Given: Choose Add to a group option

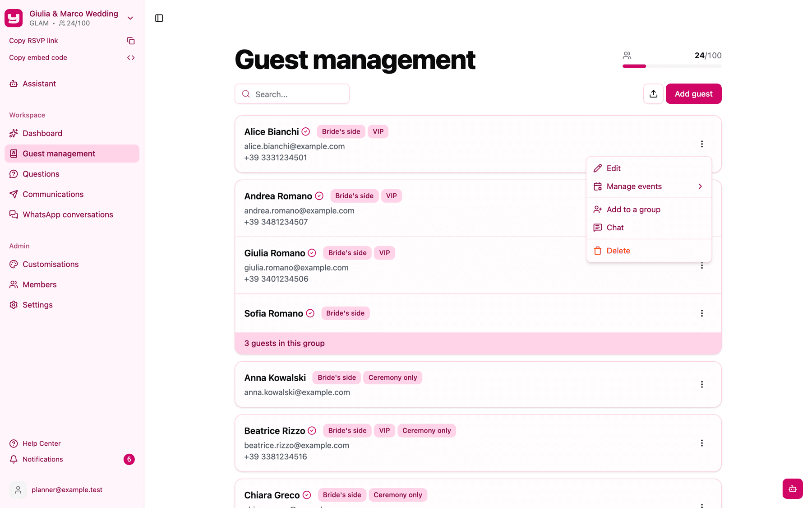Looking at the screenshot, I should tap(649, 210).
